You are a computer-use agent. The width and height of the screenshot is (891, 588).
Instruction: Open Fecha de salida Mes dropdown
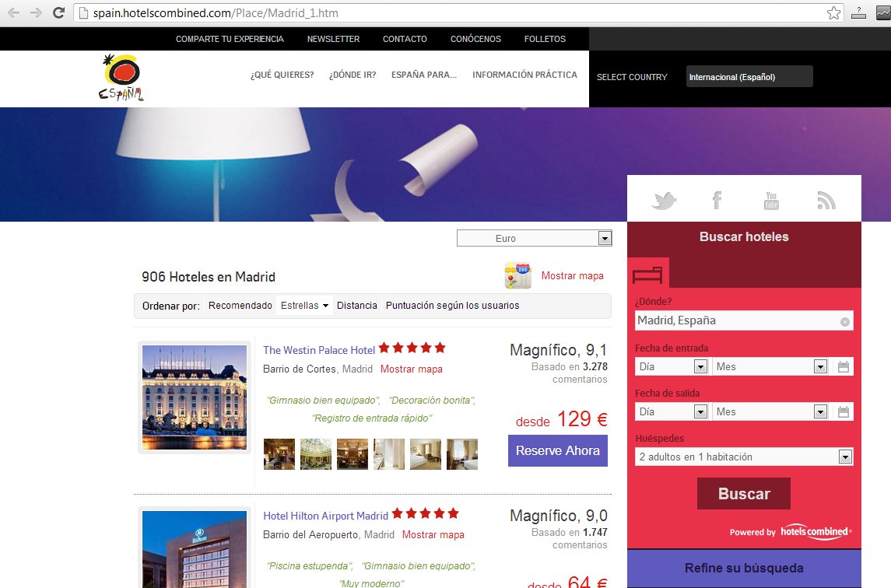click(x=770, y=412)
